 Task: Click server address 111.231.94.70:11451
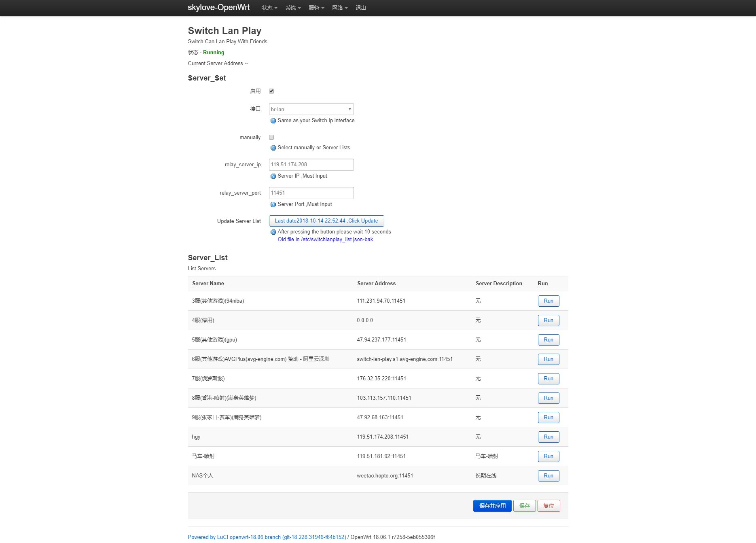[x=381, y=301]
